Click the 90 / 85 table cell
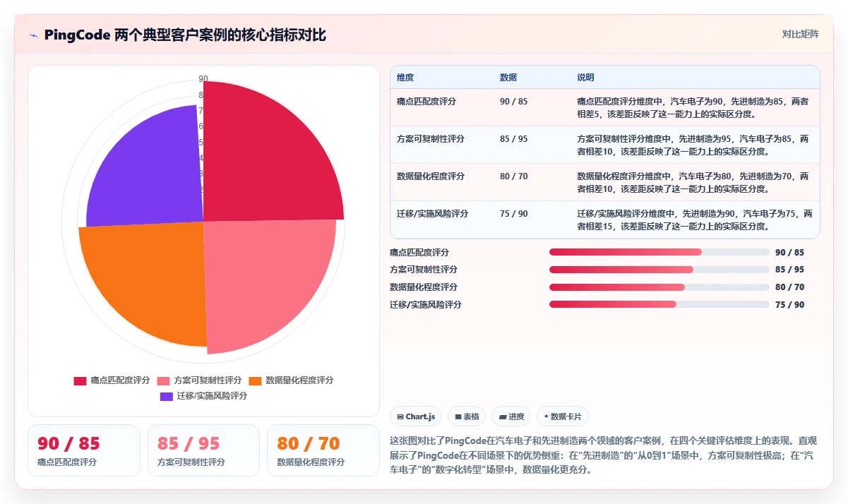This screenshot has width=848, height=504. pos(513,102)
